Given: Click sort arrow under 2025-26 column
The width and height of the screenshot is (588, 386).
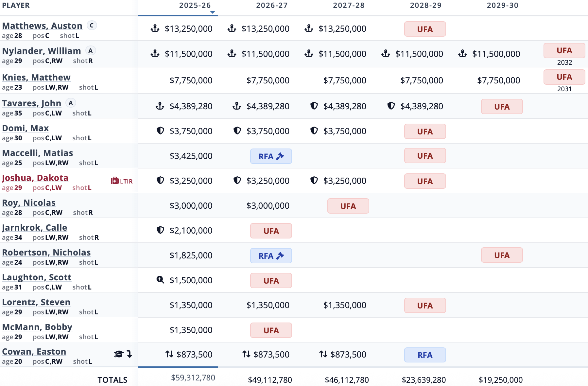Looking at the screenshot, I should point(213,12).
